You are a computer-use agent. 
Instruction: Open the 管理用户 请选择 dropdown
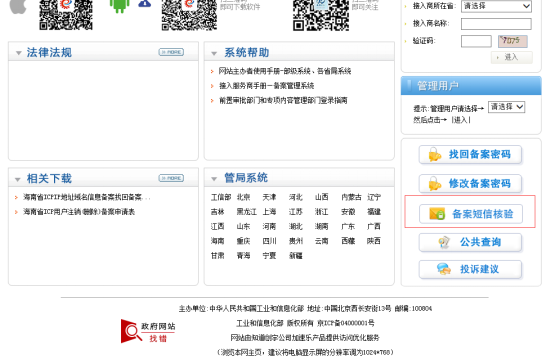(x=506, y=107)
